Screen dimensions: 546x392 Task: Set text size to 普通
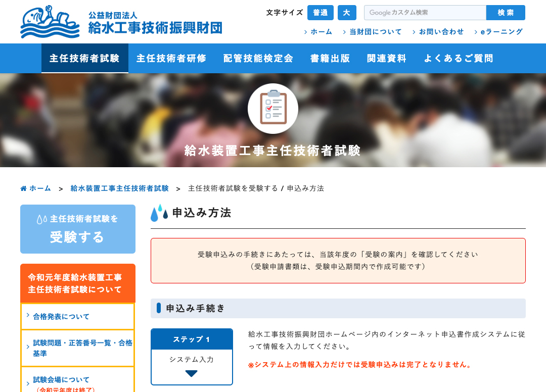(x=321, y=13)
